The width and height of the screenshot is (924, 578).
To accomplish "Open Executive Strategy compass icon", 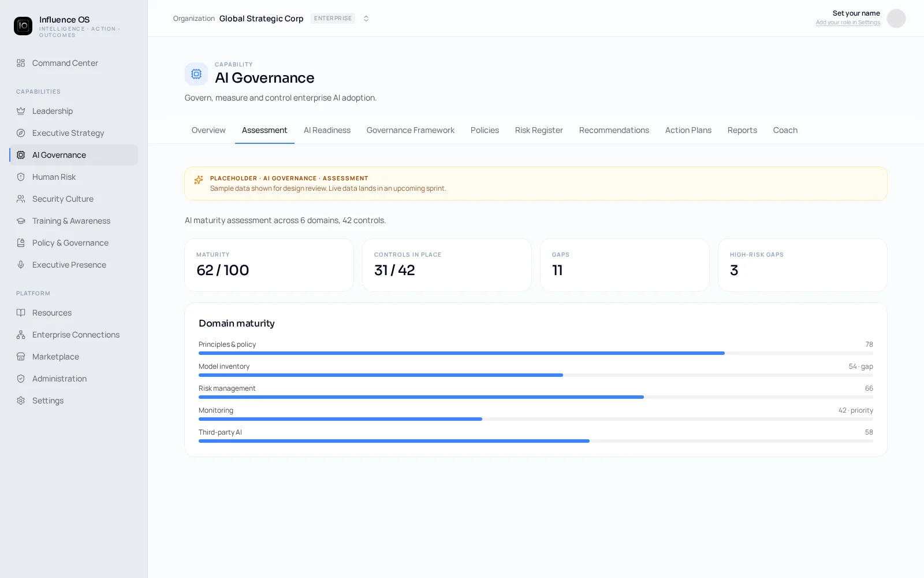I will (21, 133).
